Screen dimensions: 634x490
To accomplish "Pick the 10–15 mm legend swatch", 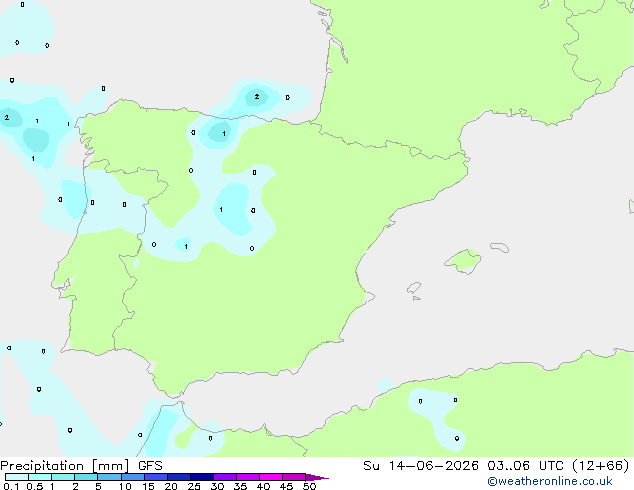I will (x=133, y=477).
